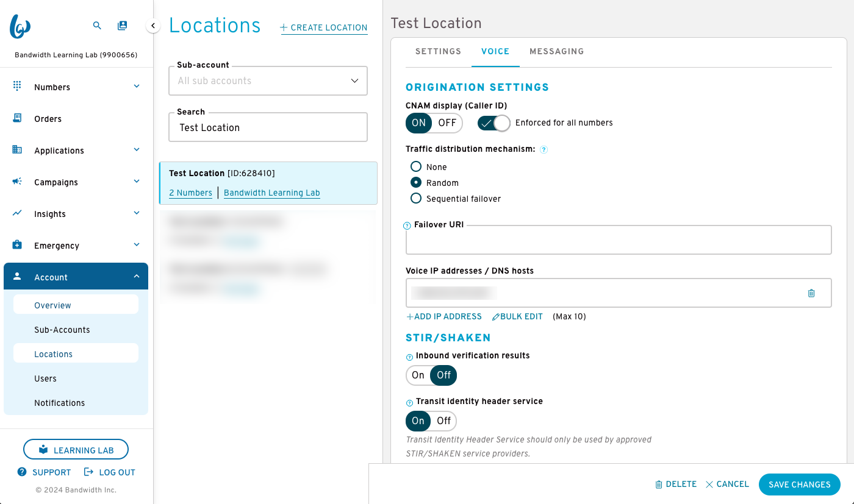The width and height of the screenshot is (854, 504).
Task: Open the Sub-account dropdown
Action: pyautogui.click(x=268, y=81)
